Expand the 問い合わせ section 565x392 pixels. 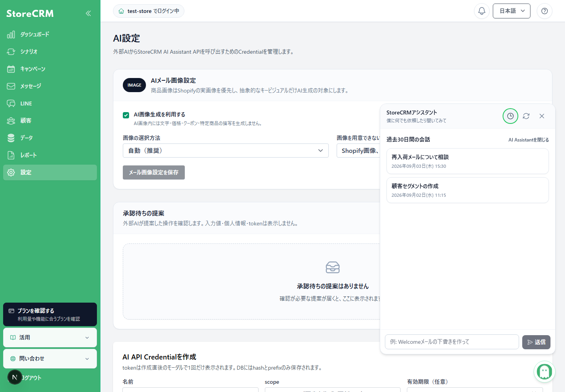(x=50, y=359)
